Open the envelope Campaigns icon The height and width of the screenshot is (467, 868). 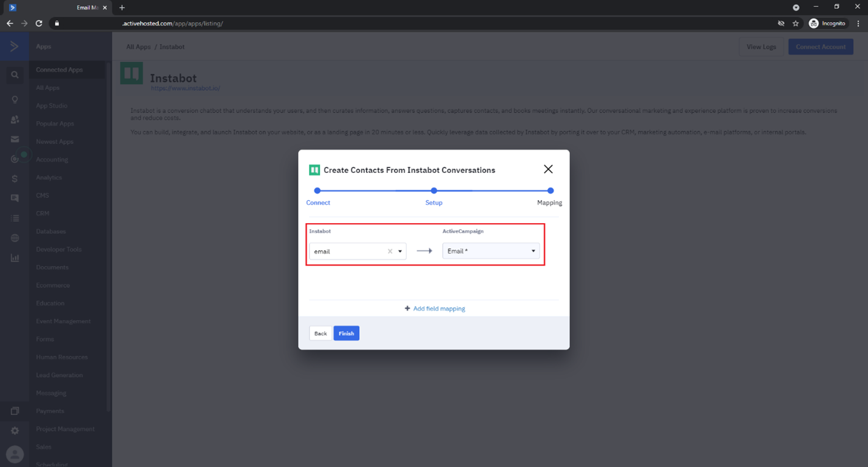pos(15,139)
